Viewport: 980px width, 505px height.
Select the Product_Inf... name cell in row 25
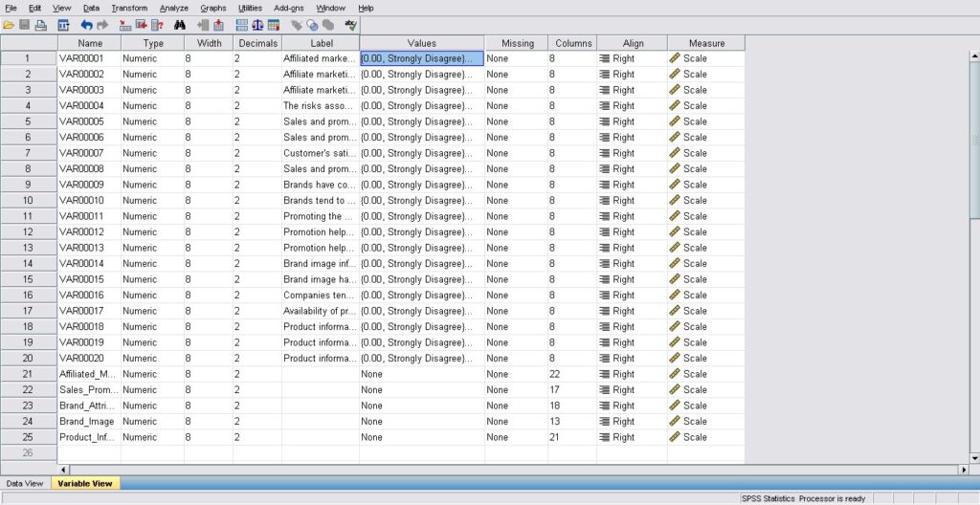coord(89,437)
